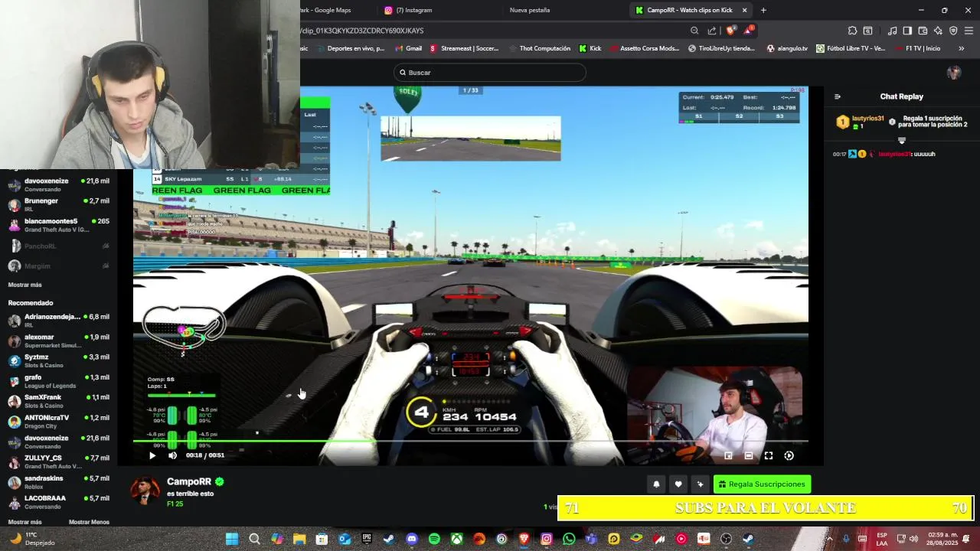Mute the clip volume speaker icon
The width and height of the screenshot is (980, 551).
[172, 455]
